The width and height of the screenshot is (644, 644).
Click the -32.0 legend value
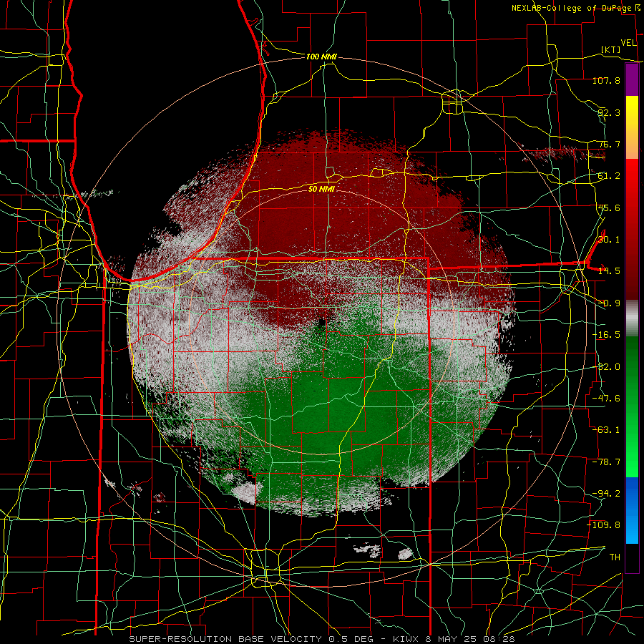pyautogui.click(x=606, y=367)
